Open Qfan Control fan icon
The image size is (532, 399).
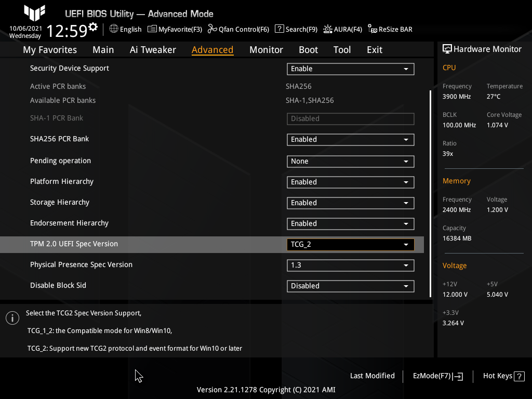click(x=212, y=29)
